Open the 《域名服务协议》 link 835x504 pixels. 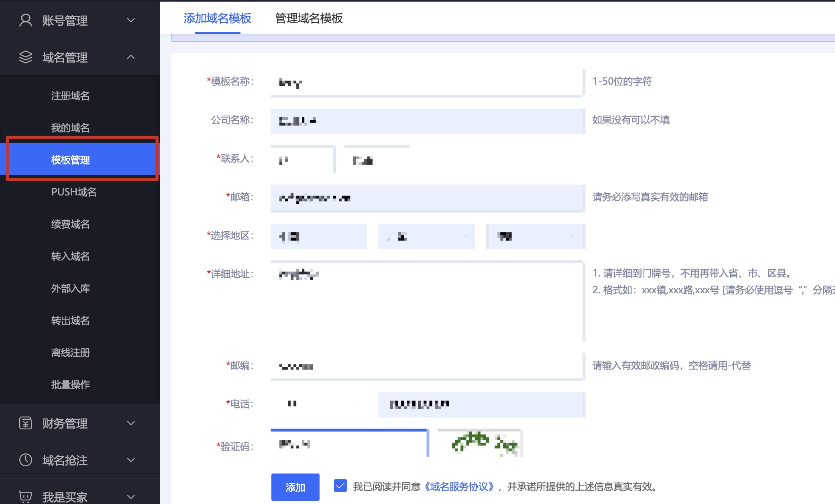458,487
